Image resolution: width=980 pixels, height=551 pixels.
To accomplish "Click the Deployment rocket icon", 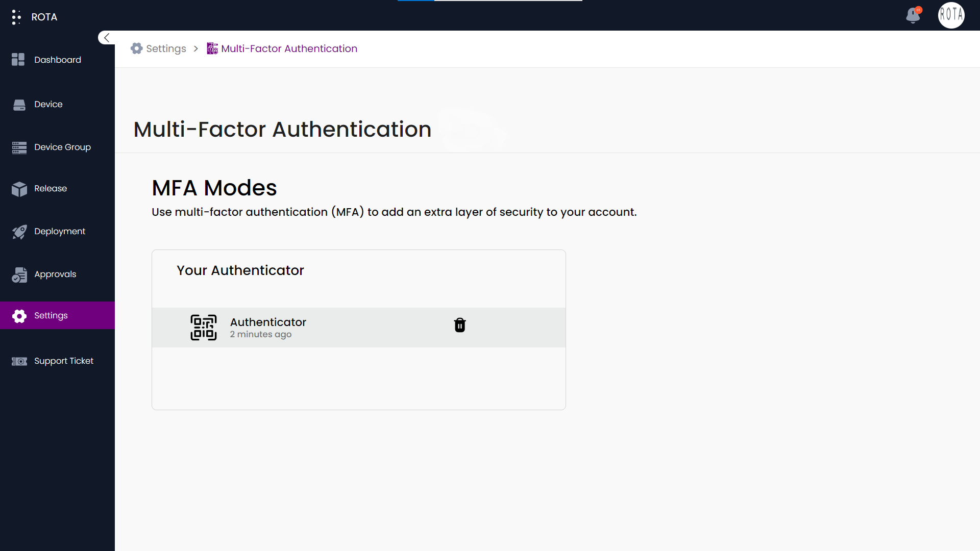I will pos(19,232).
